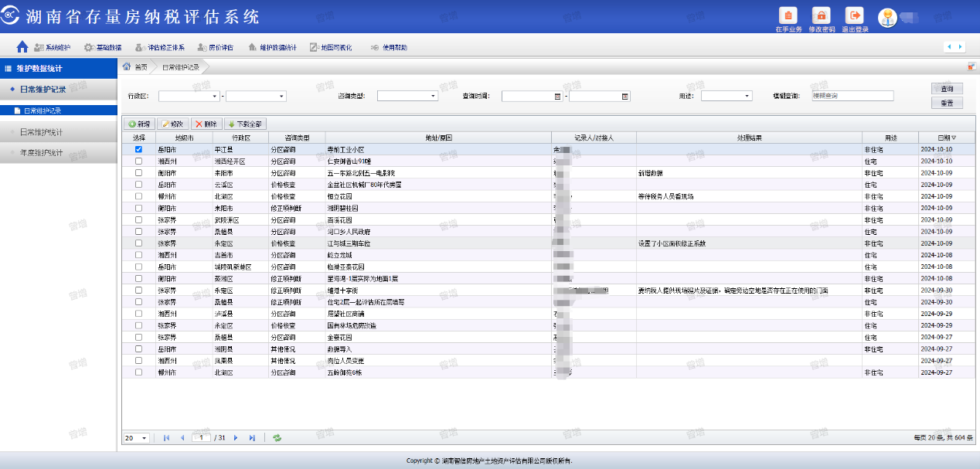Open 地图可视化 menu

click(x=331, y=47)
